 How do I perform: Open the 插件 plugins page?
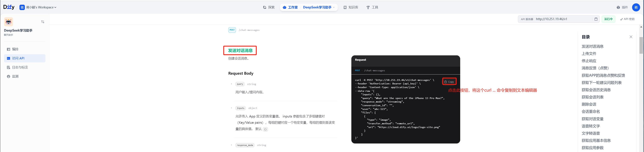[622, 7]
